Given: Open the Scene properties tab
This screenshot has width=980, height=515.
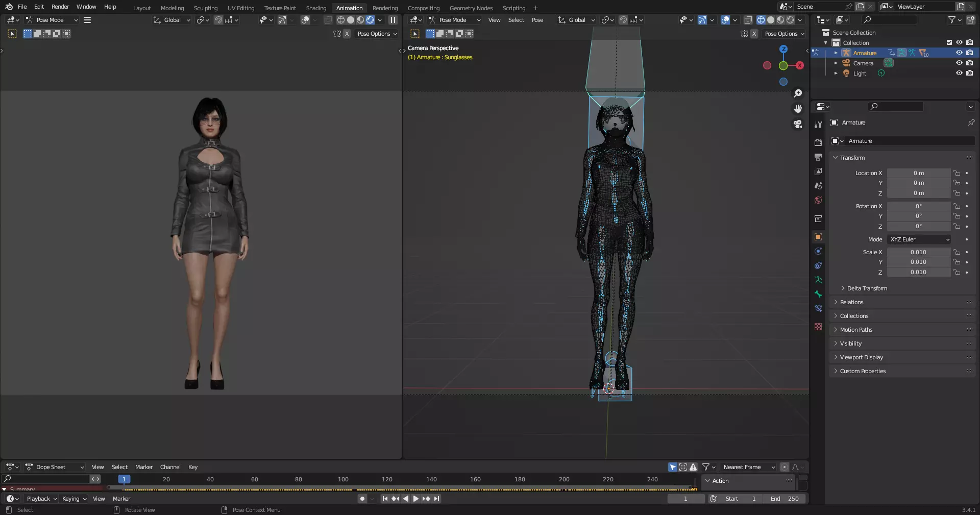Looking at the screenshot, I should (818, 186).
